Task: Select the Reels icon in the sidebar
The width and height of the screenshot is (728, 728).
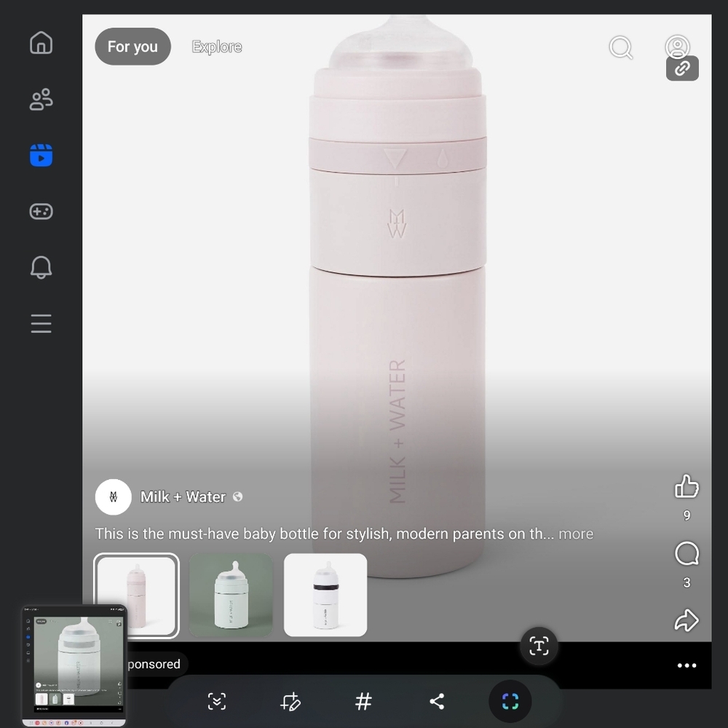Action: [x=41, y=155]
